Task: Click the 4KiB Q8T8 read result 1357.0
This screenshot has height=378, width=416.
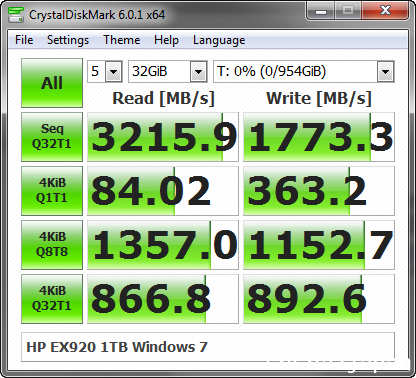Action: (x=163, y=245)
